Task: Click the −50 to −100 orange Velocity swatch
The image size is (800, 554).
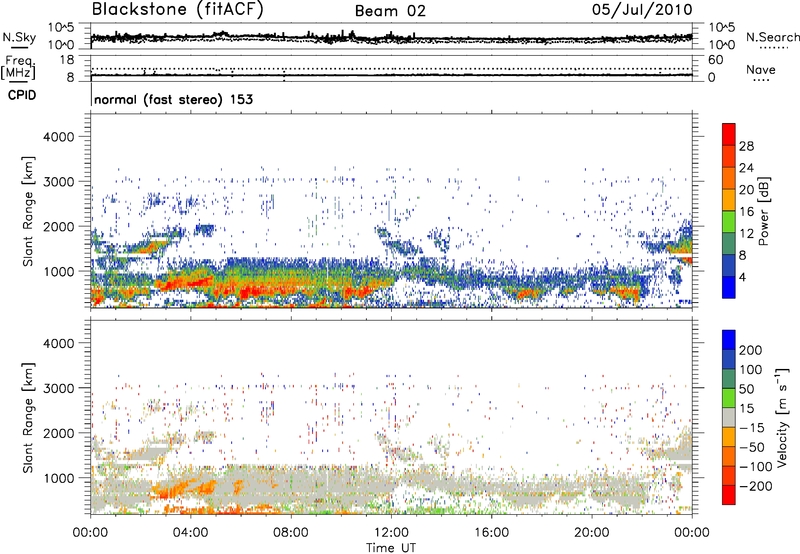Action: pos(729,456)
